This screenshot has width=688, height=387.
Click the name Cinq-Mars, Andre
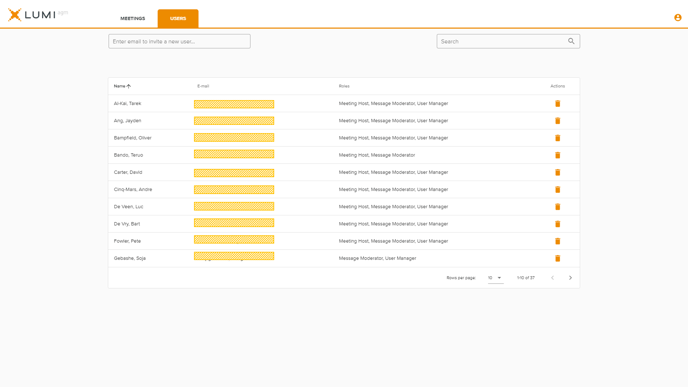click(x=133, y=190)
